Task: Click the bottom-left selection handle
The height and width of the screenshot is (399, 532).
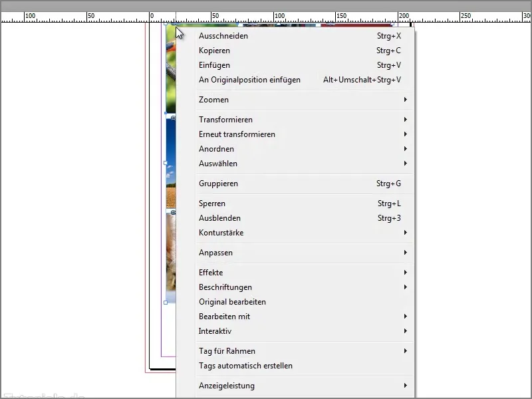Action: [166, 303]
